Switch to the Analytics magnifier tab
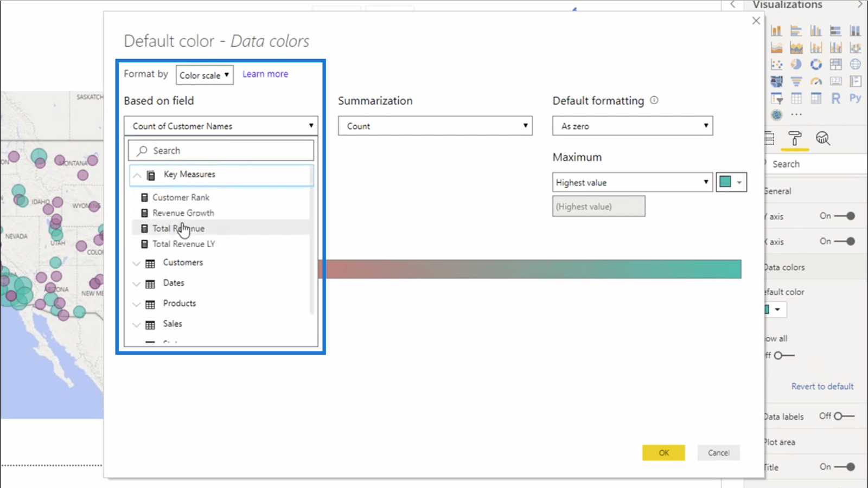The image size is (868, 488). pos(823,139)
